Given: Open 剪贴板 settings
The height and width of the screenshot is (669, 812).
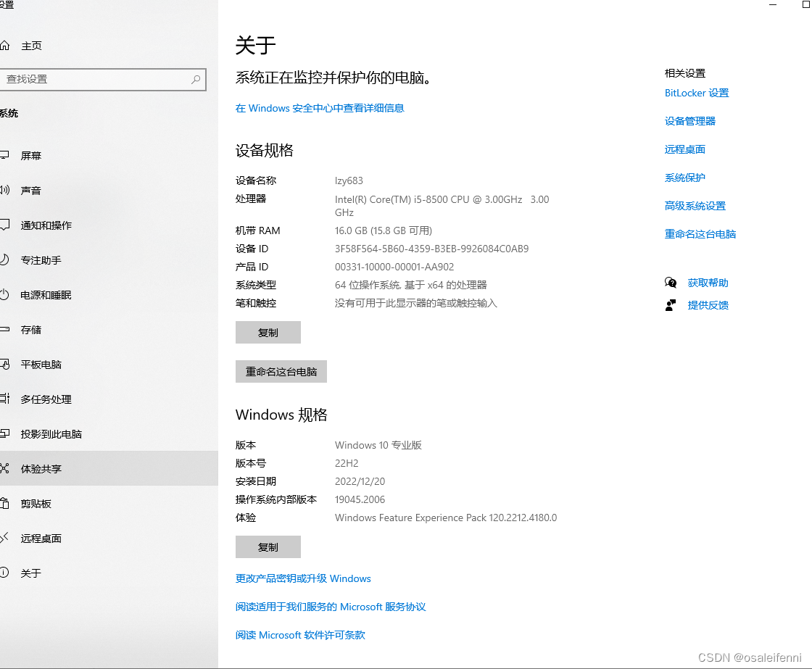Looking at the screenshot, I should (36, 503).
